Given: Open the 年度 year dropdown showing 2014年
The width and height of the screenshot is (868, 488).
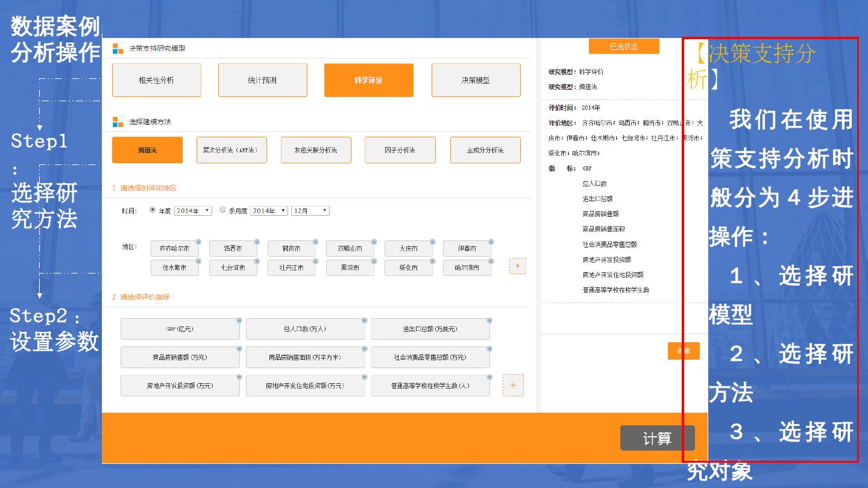Looking at the screenshot, I should pyautogui.click(x=193, y=211).
